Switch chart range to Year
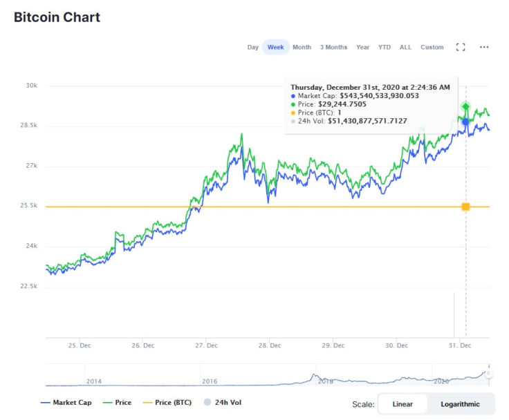The image size is (509, 420). coord(363,47)
